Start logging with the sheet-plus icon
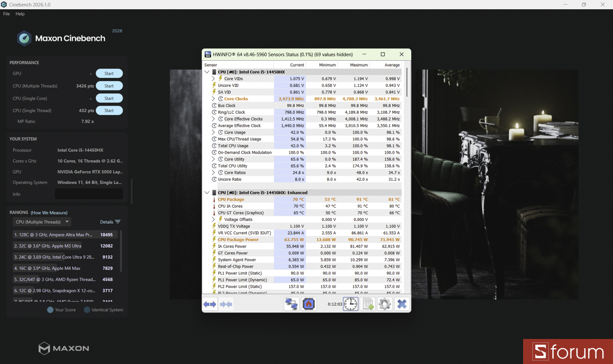The height and width of the screenshot is (364, 613). point(368,304)
